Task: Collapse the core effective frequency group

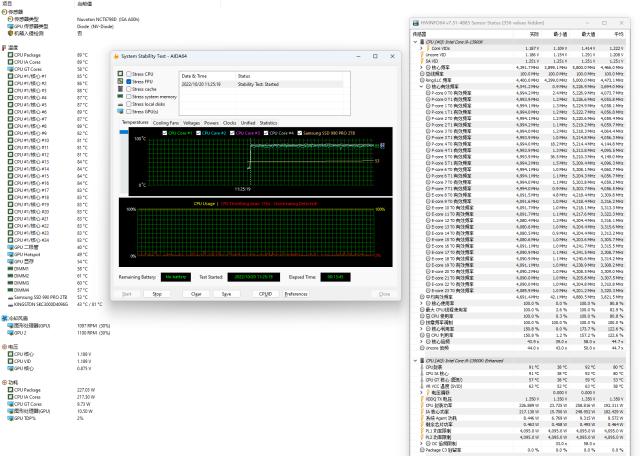Action: point(422,87)
